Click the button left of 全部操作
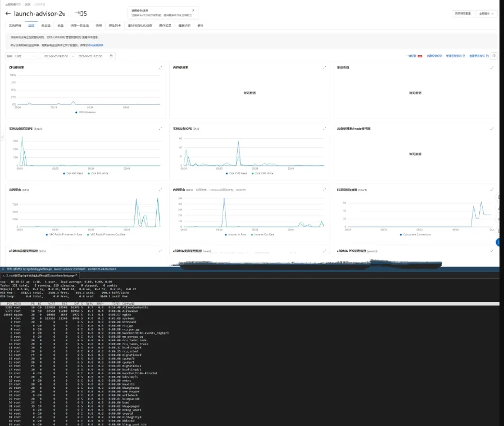Screen dimensions: 504x426 (x=463, y=13)
